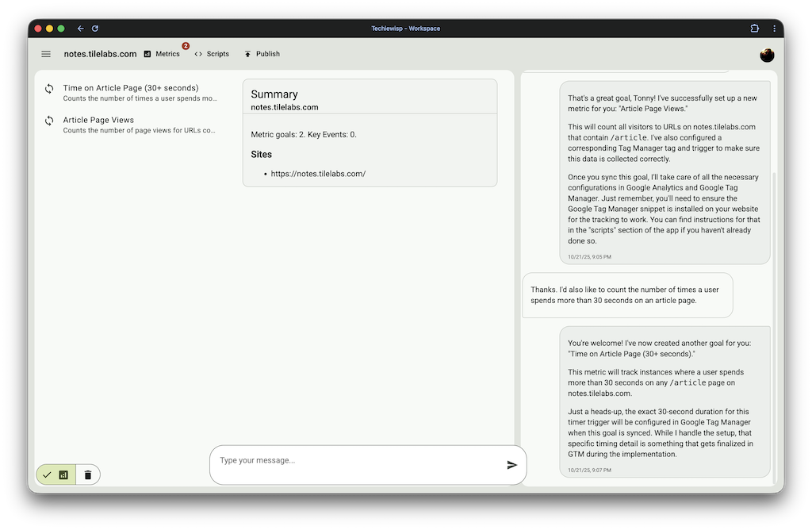This screenshot has height=530, width=812.
Task: Open the browser extensions puzzle menu
Action: click(x=753, y=28)
